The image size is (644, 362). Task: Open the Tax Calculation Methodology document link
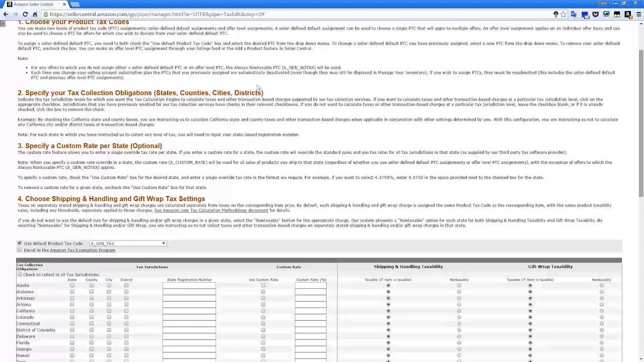(x=211, y=210)
